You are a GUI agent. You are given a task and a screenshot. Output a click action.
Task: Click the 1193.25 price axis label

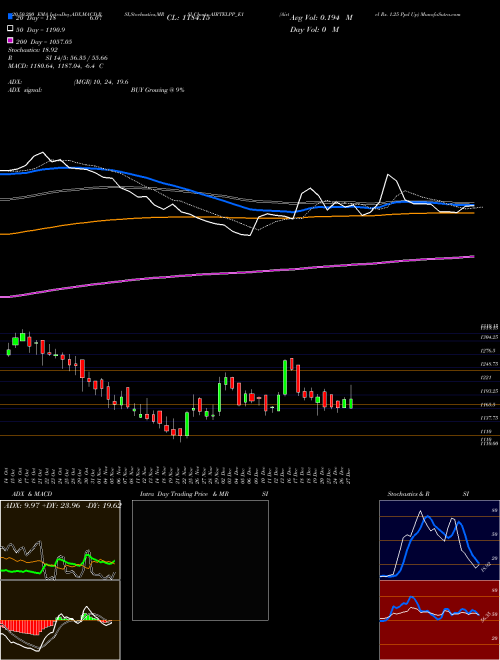point(489,391)
